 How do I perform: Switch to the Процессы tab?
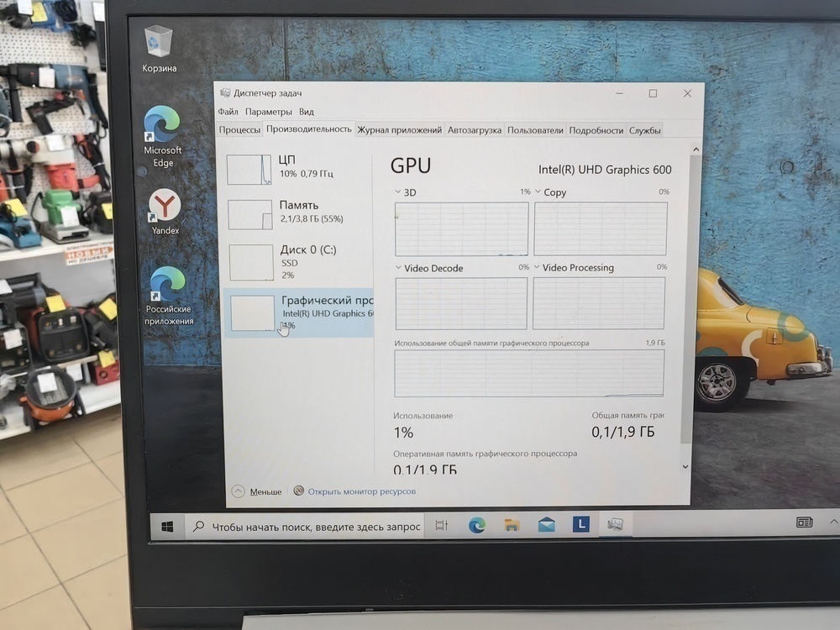click(x=239, y=130)
